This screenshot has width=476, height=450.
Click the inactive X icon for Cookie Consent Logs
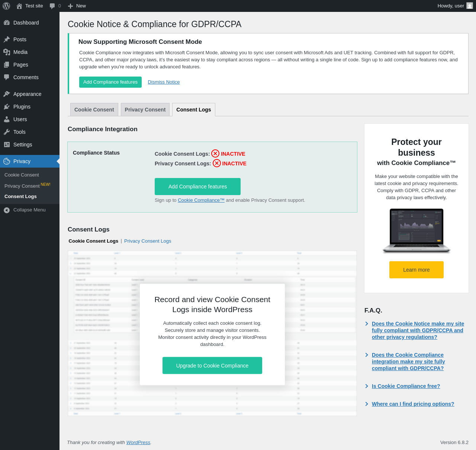(x=215, y=153)
